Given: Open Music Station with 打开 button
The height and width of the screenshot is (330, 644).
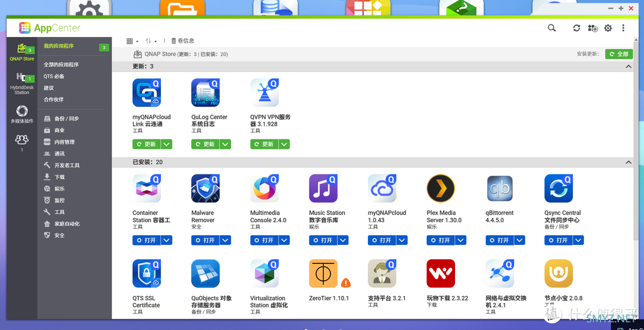Looking at the screenshot, I should click(x=323, y=240).
